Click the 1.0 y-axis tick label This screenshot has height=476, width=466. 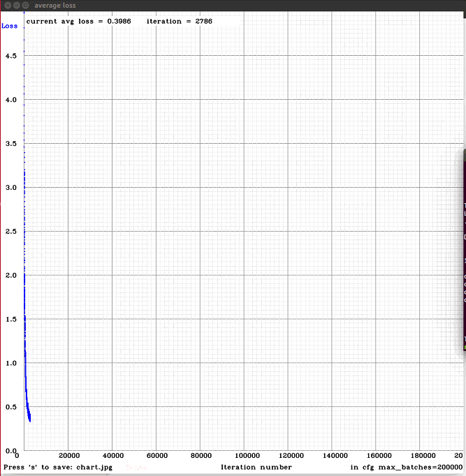pyautogui.click(x=11, y=363)
